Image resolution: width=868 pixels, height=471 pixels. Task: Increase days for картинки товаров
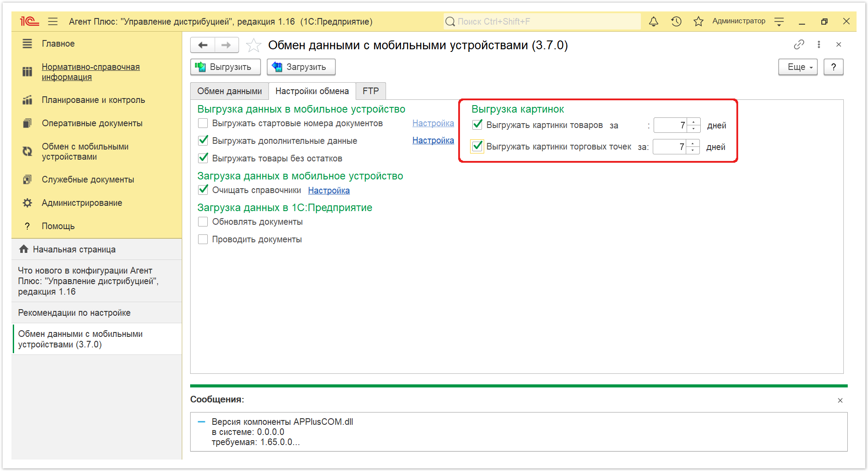694,122
